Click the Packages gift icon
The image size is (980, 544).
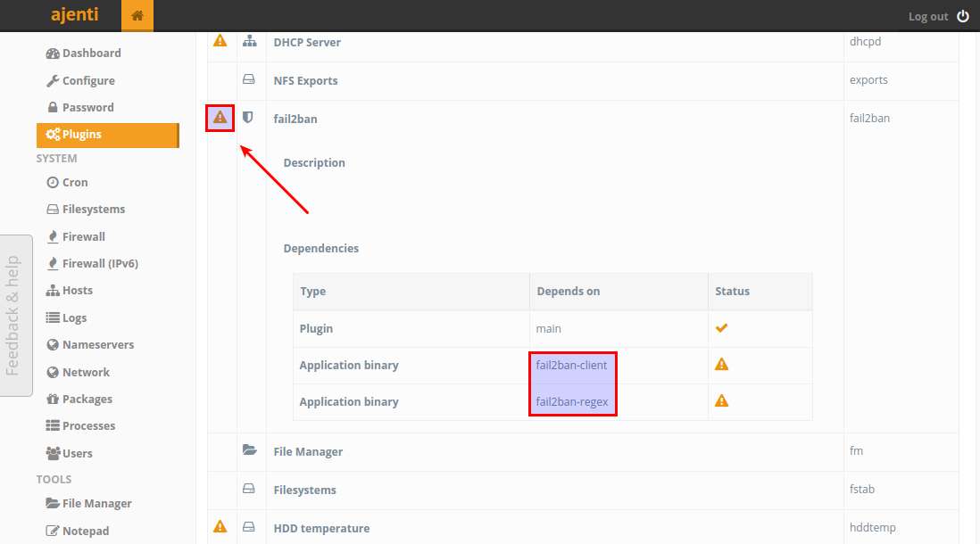pos(53,400)
